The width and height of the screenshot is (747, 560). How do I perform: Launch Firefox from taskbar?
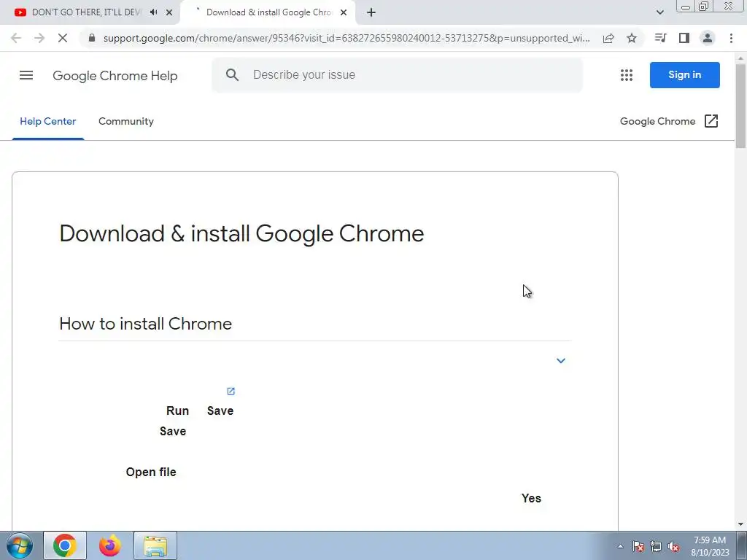[110, 545]
